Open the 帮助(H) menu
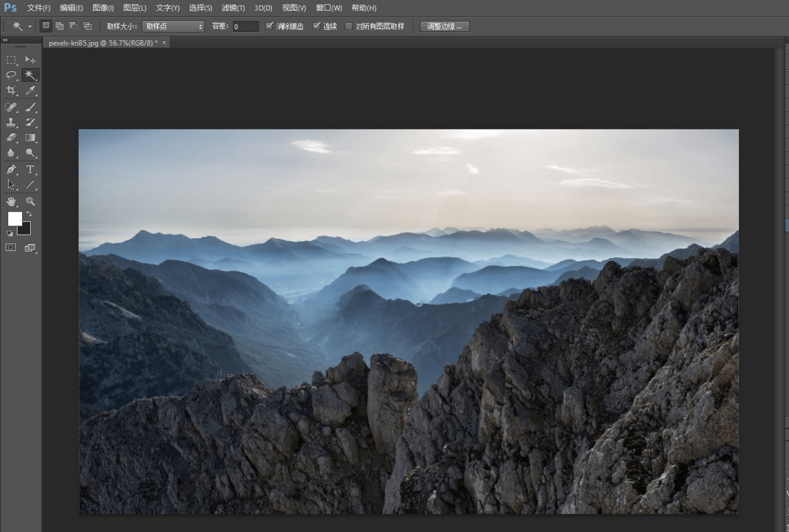 coord(364,8)
